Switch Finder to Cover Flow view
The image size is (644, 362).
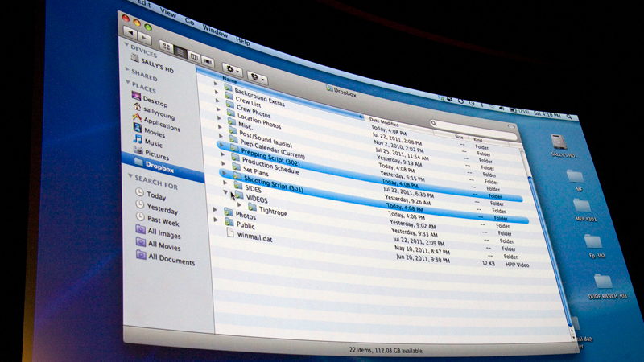(x=208, y=62)
